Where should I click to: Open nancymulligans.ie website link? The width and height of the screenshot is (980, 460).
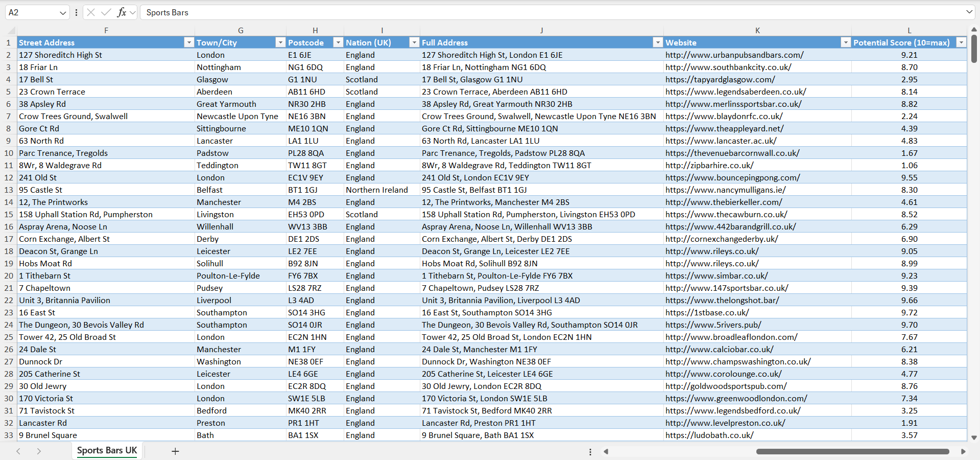(726, 190)
